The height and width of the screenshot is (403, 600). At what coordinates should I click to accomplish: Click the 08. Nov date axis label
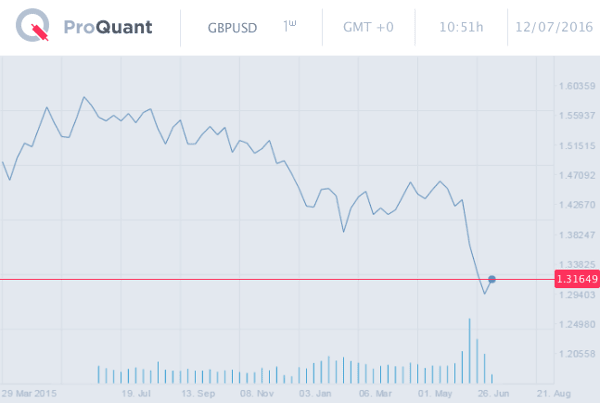pos(258,393)
